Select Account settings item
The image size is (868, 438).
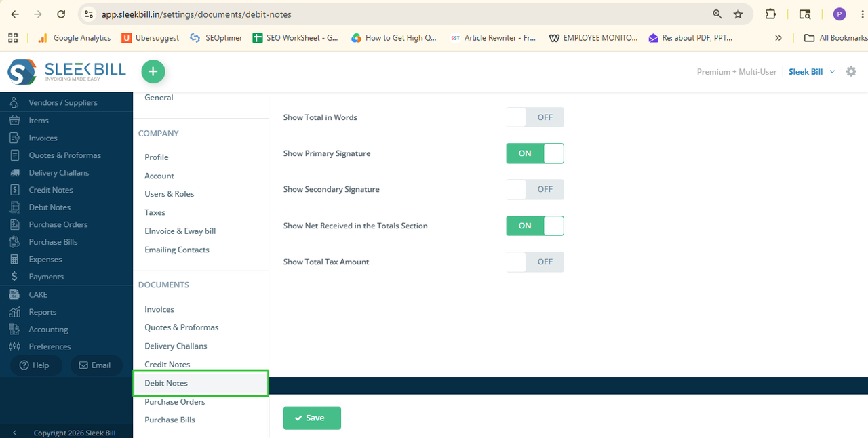159,176
